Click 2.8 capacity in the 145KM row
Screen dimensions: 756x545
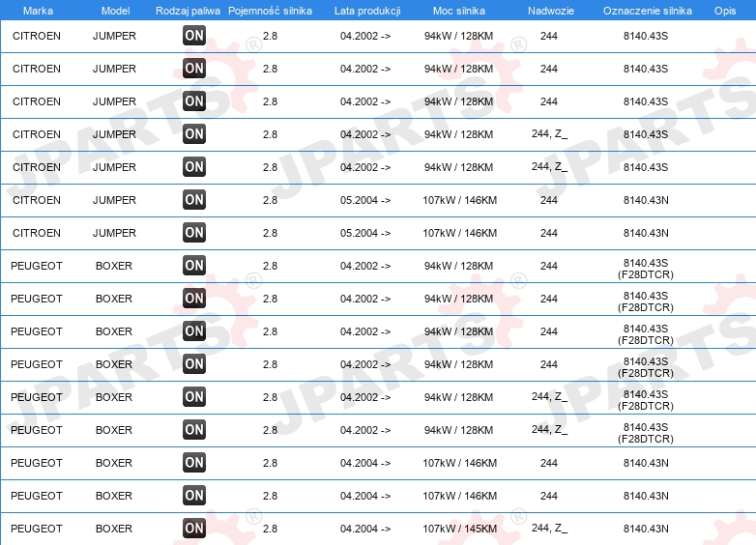click(x=270, y=529)
